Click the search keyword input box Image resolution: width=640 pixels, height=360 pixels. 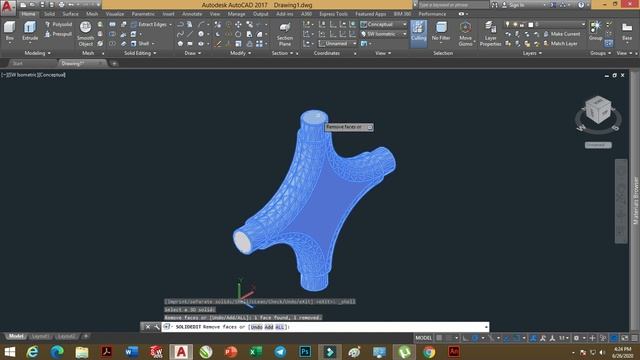(x=453, y=5)
